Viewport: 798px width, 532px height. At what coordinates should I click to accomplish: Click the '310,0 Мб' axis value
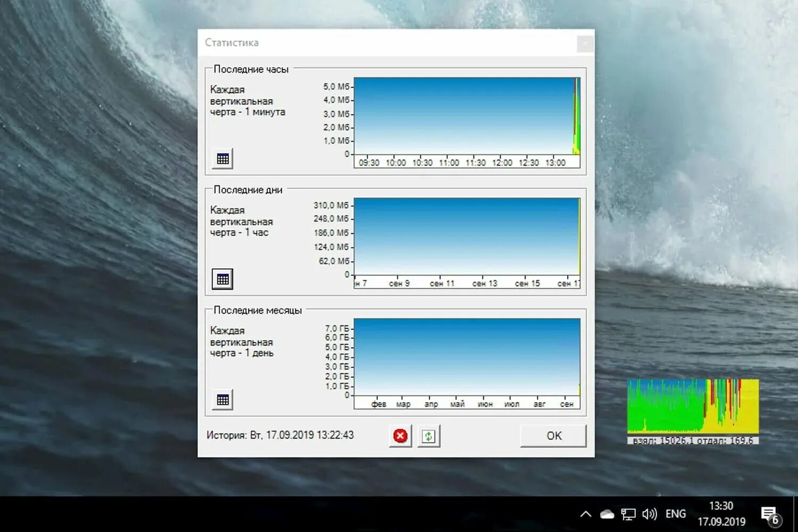pos(331,205)
